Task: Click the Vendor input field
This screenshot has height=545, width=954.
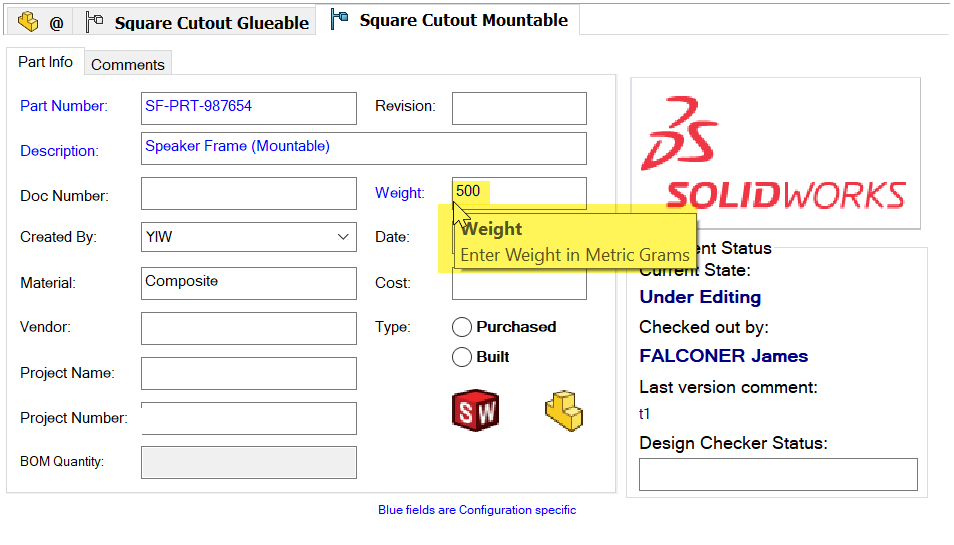Action: [249, 328]
